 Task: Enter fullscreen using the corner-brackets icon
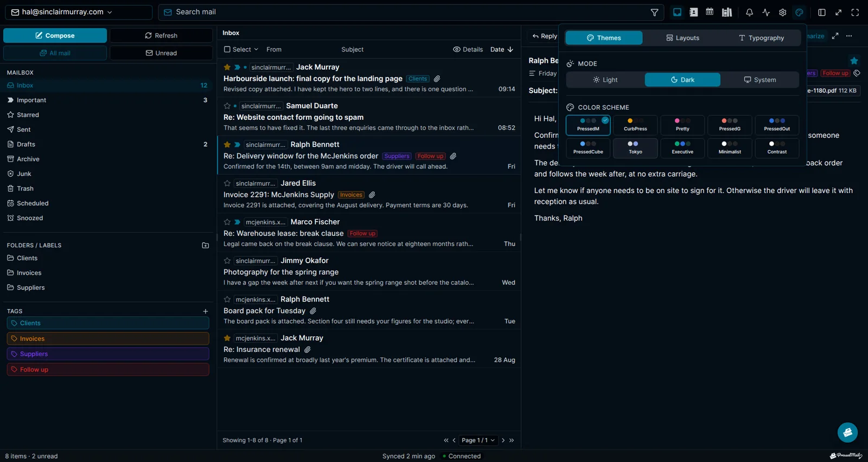(x=855, y=12)
